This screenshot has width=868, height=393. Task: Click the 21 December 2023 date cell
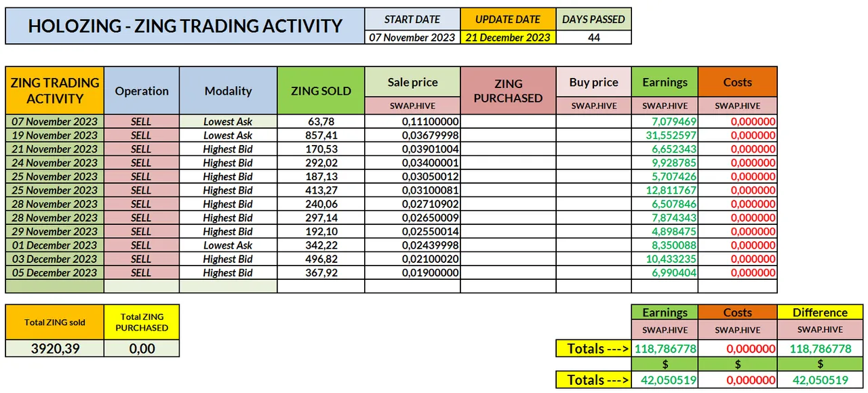(508, 38)
